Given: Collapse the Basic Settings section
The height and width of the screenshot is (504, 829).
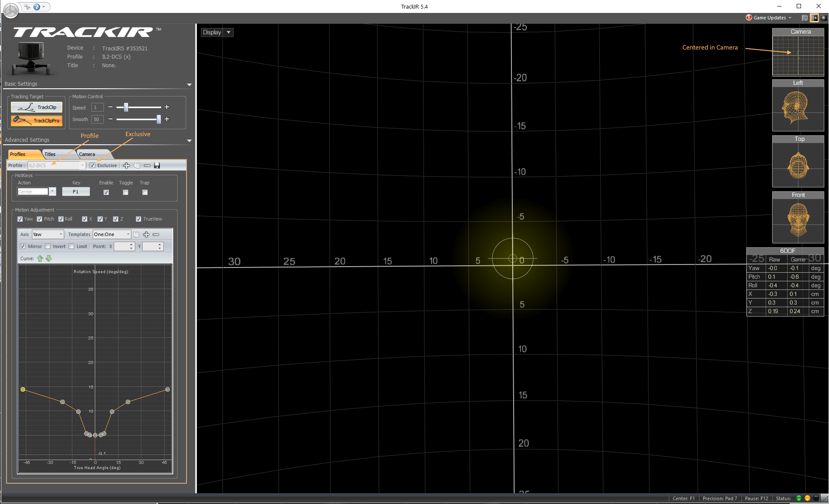Looking at the screenshot, I should [189, 84].
